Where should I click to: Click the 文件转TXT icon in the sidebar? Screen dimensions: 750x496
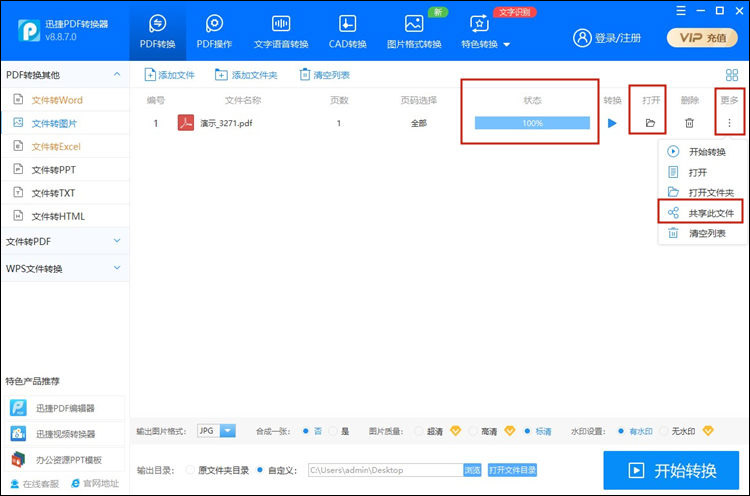pos(18,192)
